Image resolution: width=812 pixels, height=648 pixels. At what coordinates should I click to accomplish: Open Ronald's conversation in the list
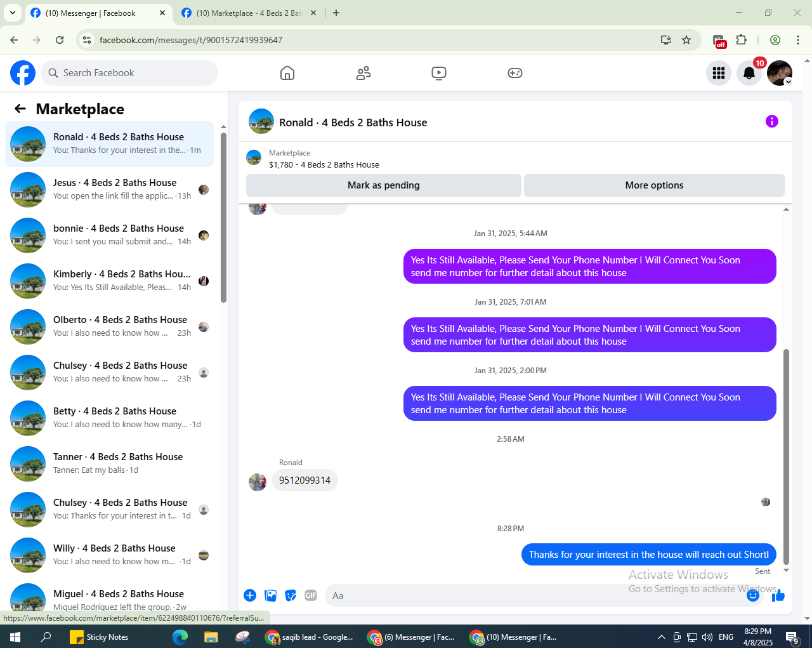(109, 144)
